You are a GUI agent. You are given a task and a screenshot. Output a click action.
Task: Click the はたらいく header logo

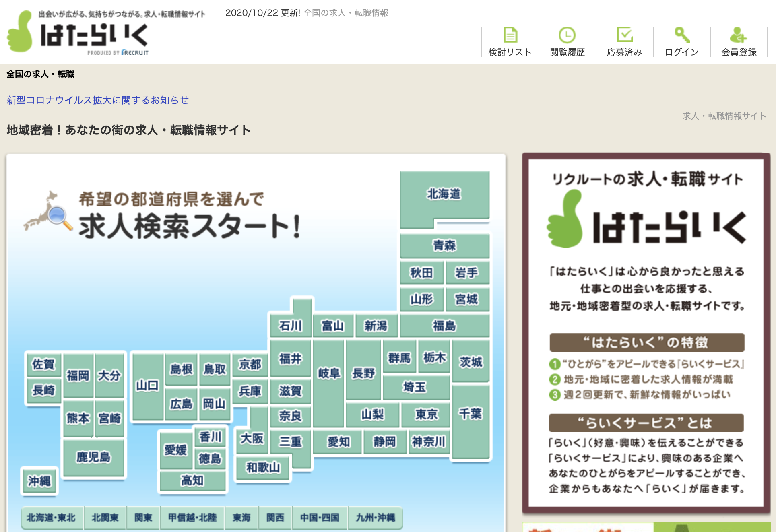[x=78, y=32]
